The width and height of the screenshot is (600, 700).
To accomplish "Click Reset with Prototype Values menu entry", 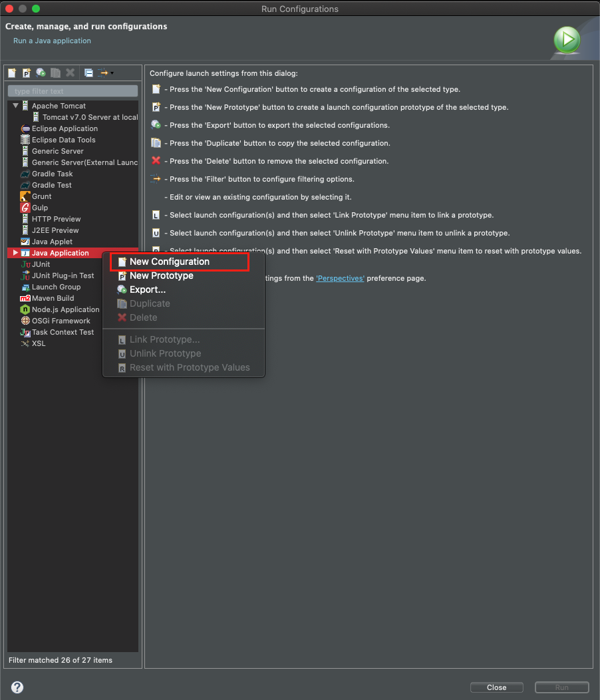I will [184, 367].
